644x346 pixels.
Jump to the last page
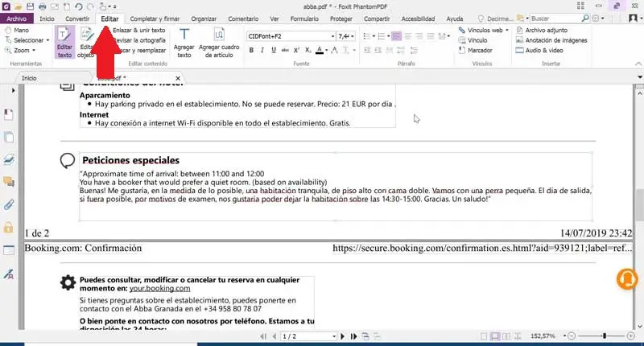pos(353,336)
